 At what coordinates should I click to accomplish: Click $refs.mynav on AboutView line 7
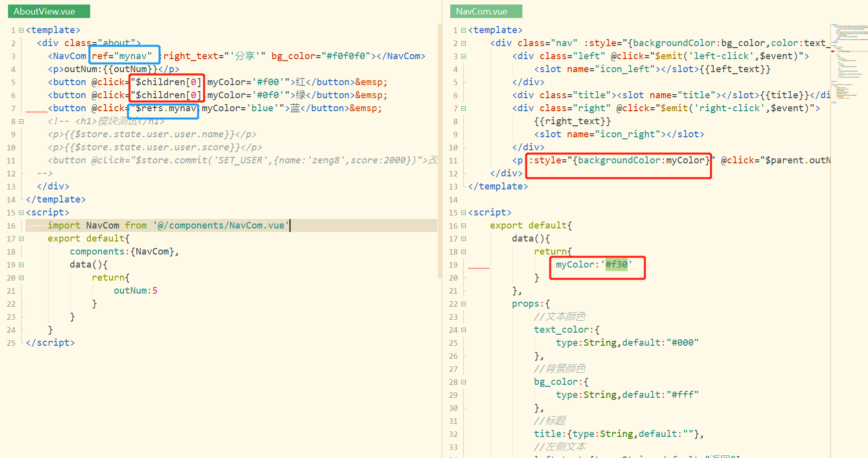tap(166, 108)
